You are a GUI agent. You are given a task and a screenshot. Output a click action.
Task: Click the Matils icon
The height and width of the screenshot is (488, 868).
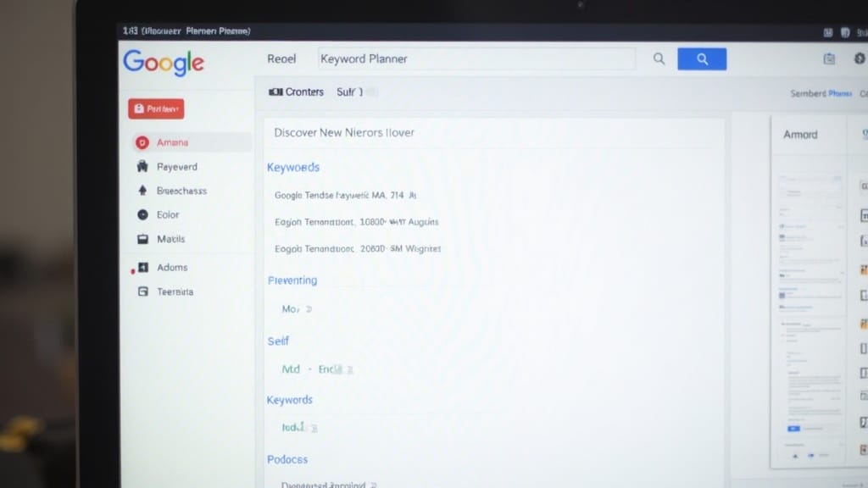point(142,239)
